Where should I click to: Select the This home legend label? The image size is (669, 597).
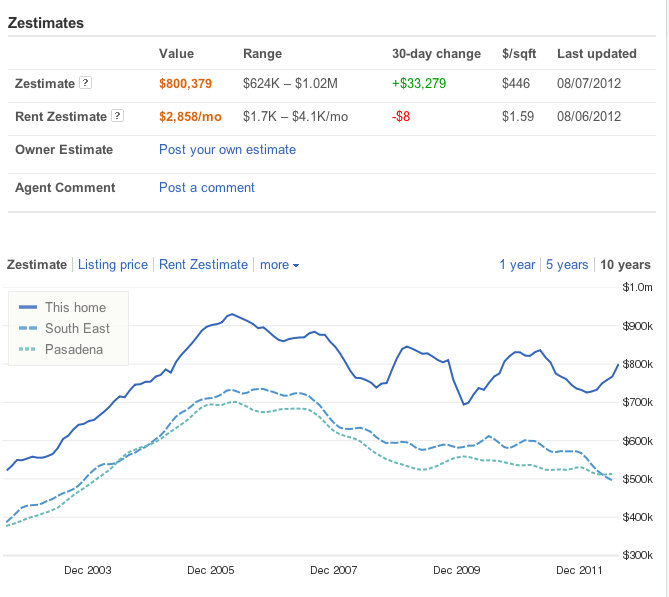click(76, 307)
